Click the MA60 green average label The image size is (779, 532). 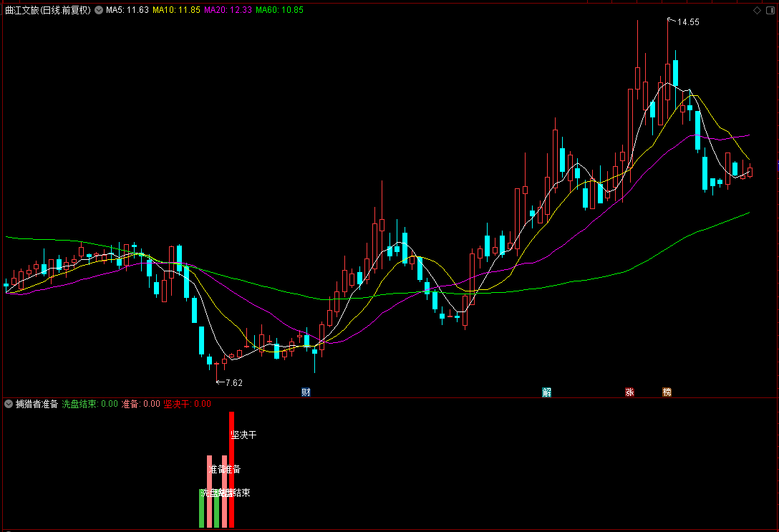[279, 10]
